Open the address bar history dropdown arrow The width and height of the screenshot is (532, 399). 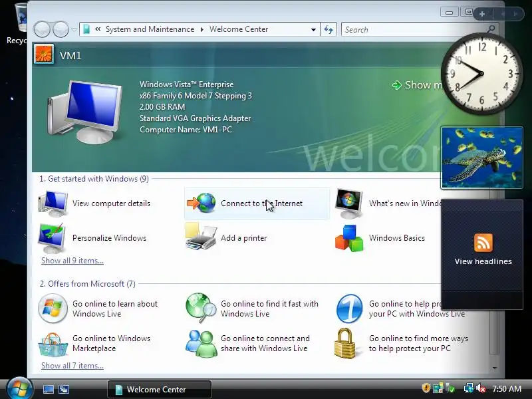pyautogui.click(x=313, y=29)
